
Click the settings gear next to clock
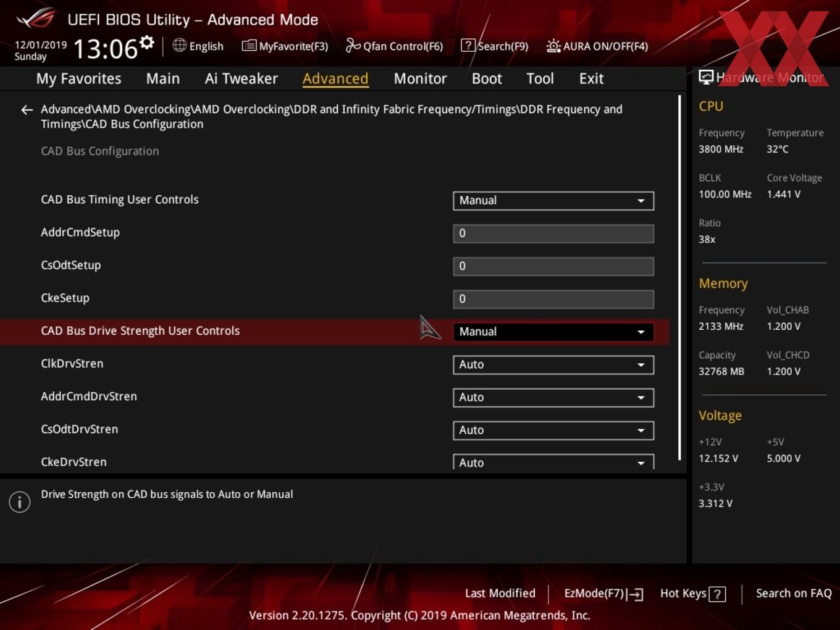click(x=147, y=43)
